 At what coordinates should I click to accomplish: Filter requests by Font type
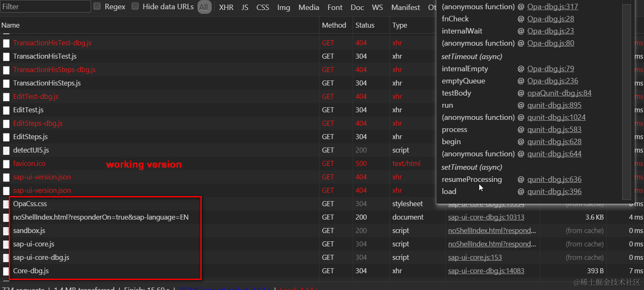(335, 7)
